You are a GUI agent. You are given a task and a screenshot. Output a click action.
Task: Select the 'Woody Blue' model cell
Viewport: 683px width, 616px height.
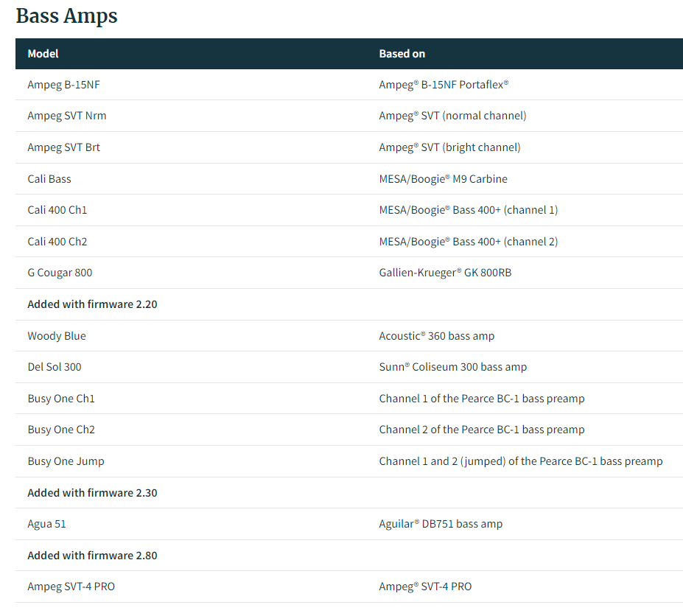pyautogui.click(x=57, y=336)
